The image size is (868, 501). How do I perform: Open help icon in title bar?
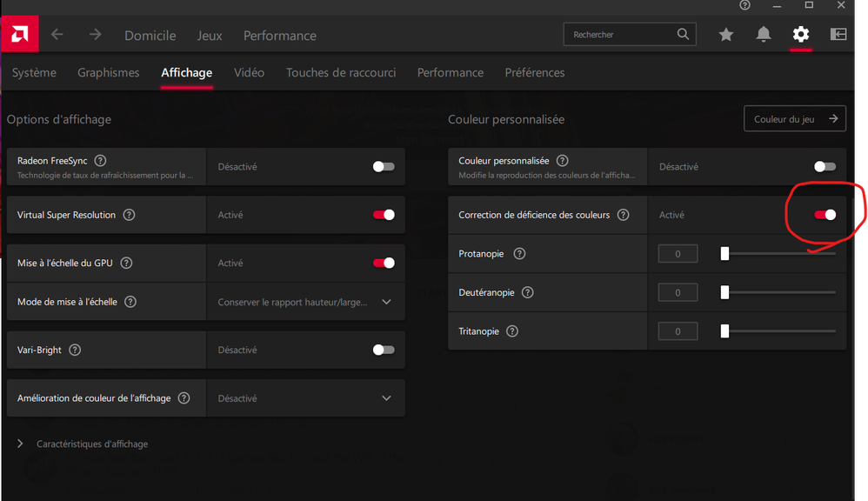pos(745,5)
